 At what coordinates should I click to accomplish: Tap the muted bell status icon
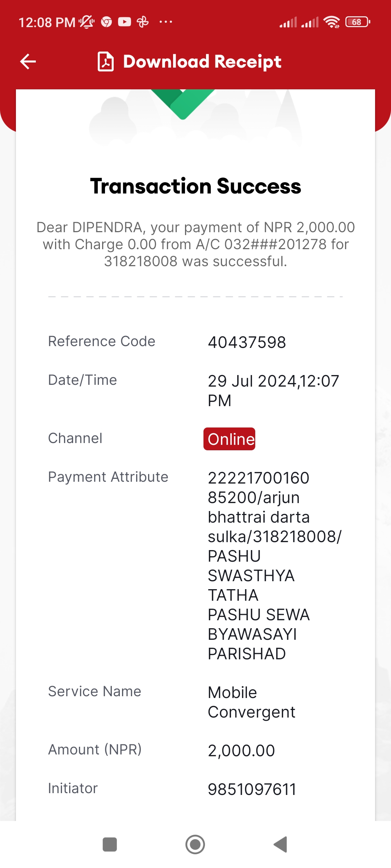click(87, 22)
